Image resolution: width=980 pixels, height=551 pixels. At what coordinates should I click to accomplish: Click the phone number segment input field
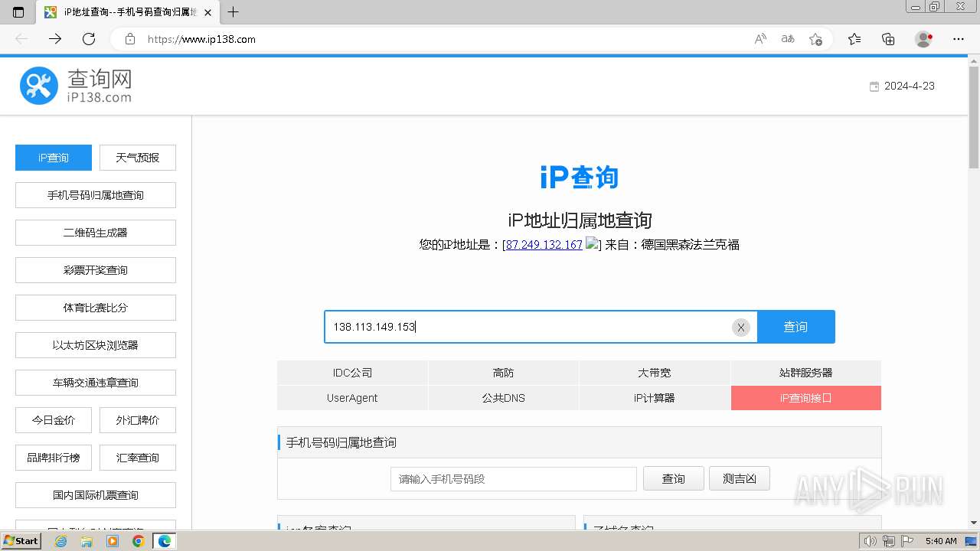tap(514, 479)
